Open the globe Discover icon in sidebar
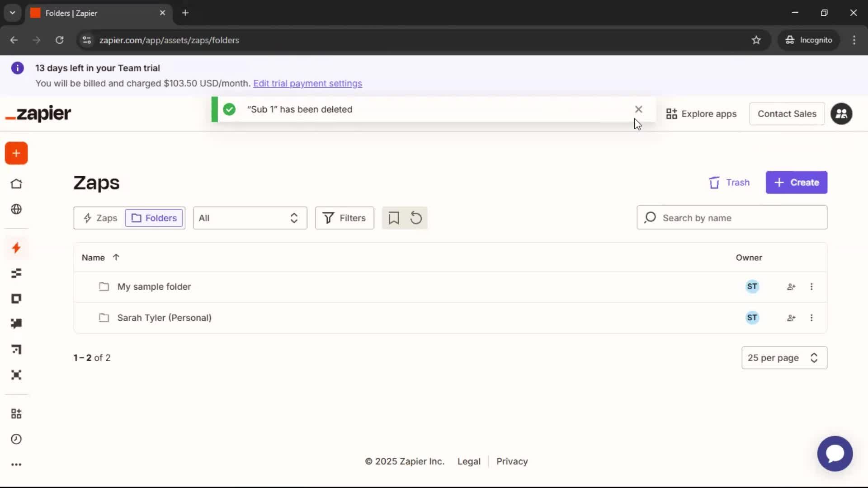 16,209
